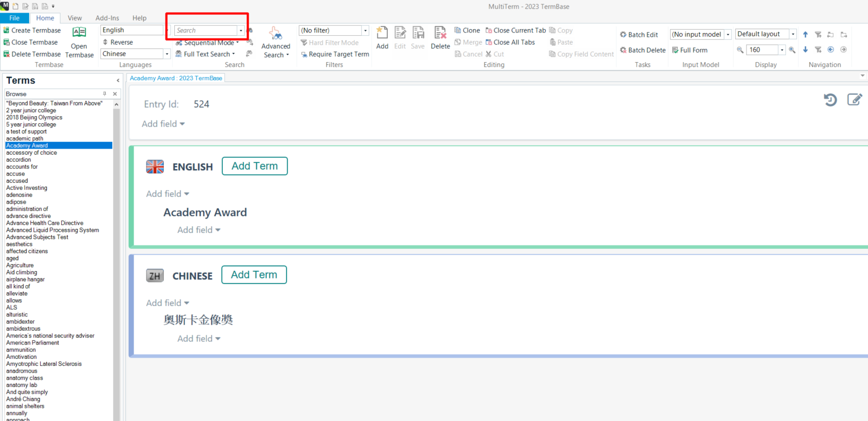Click the blue up arrow navigation icon
This screenshot has width=868, height=421.
[x=805, y=35]
